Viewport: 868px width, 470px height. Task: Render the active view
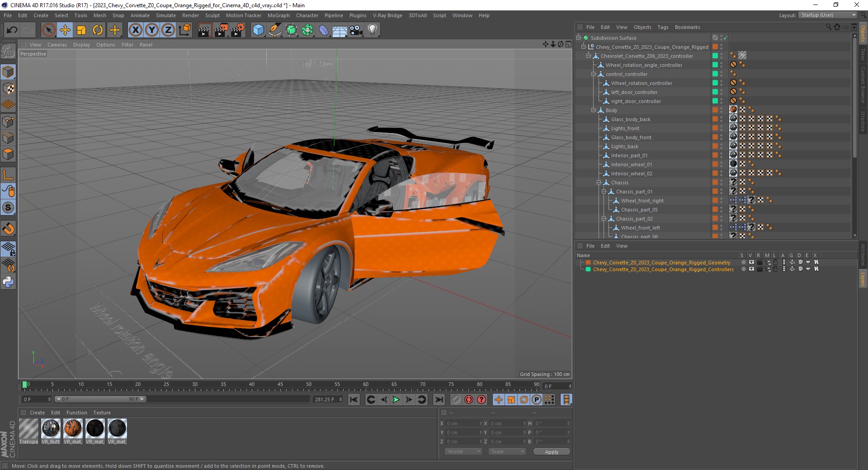[x=204, y=30]
